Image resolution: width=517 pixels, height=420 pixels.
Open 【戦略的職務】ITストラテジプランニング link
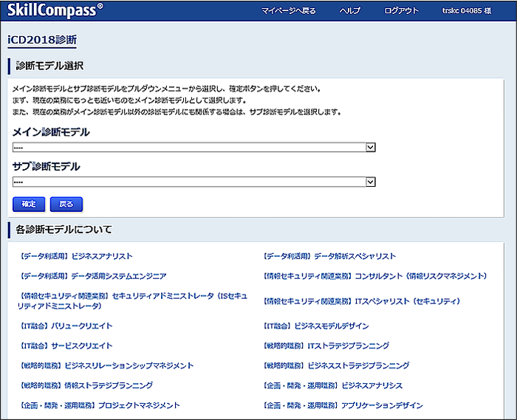click(325, 346)
